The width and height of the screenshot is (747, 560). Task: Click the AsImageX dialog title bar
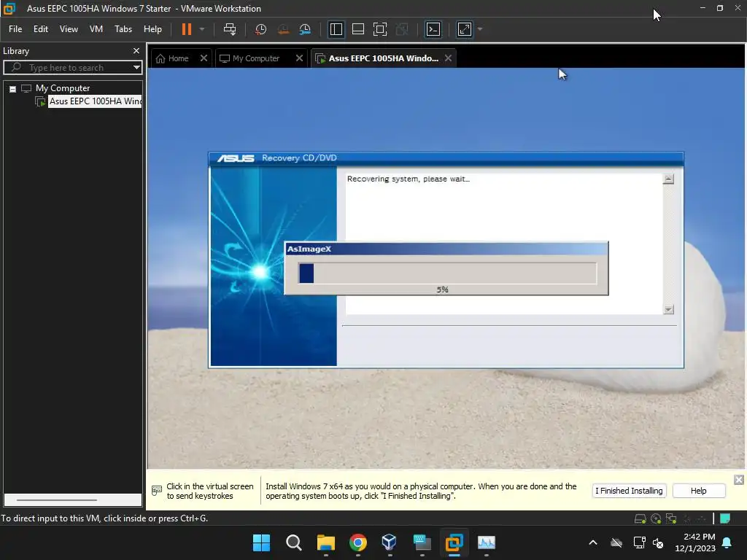click(446, 249)
